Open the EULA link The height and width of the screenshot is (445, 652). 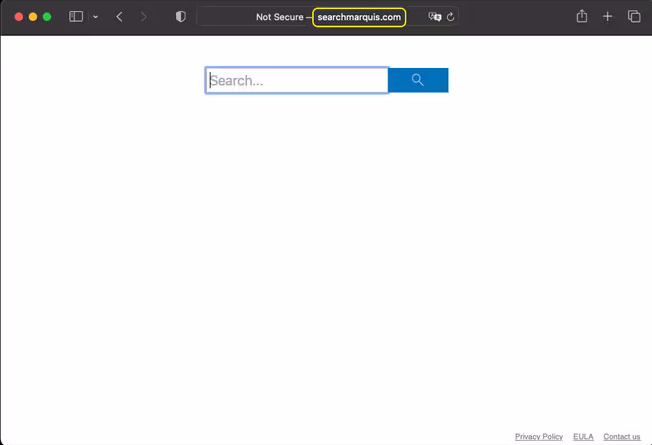[583, 437]
